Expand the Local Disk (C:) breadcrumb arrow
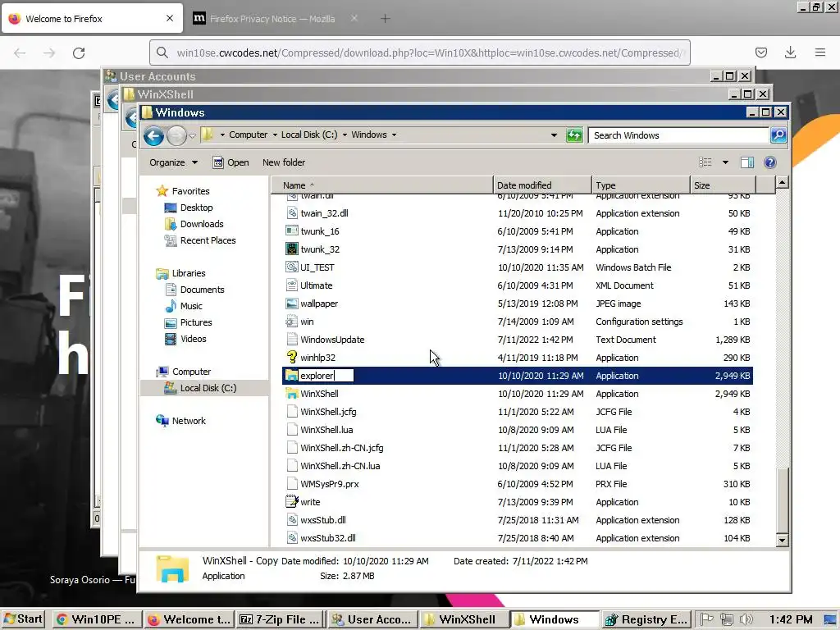The image size is (840, 630). [x=345, y=135]
